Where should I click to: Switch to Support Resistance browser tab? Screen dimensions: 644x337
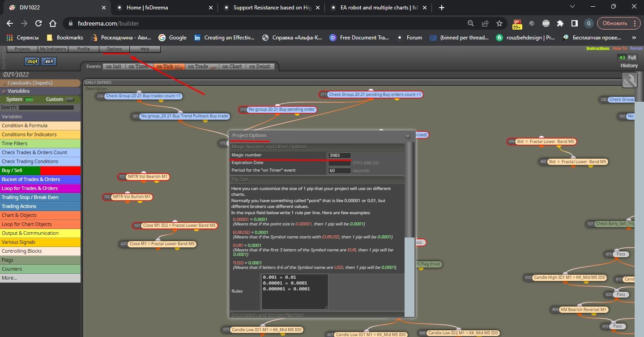272,8
